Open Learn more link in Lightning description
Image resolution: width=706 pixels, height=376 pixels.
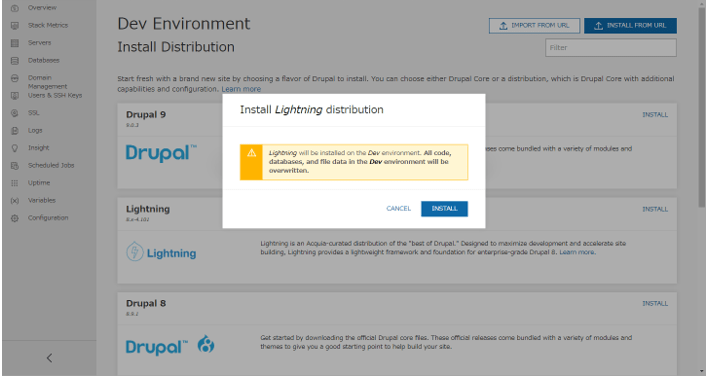[x=577, y=252]
